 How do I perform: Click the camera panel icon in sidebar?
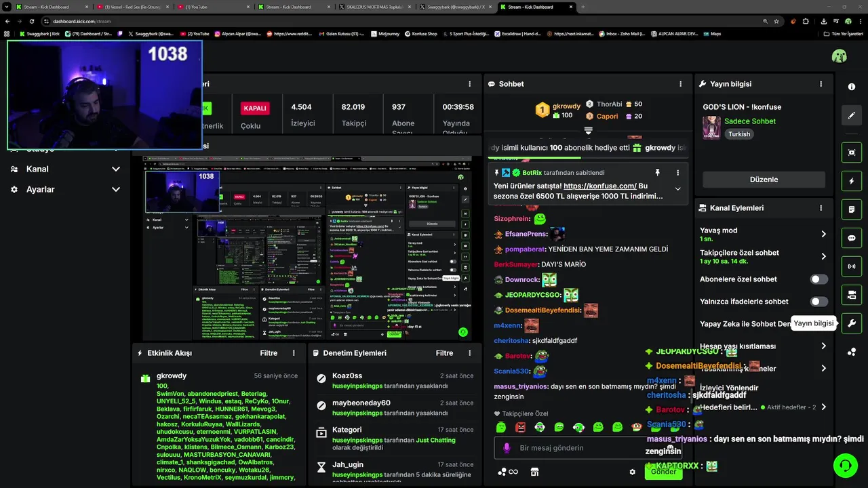point(852,295)
